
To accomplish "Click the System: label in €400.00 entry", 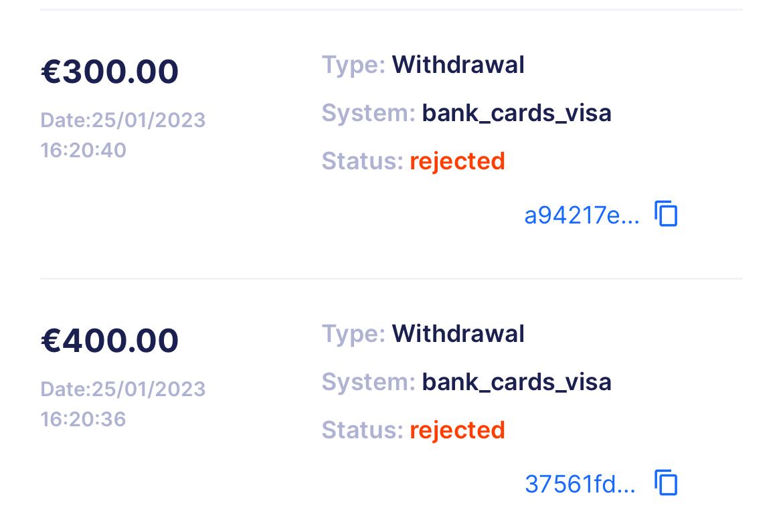I will click(368, 382).
